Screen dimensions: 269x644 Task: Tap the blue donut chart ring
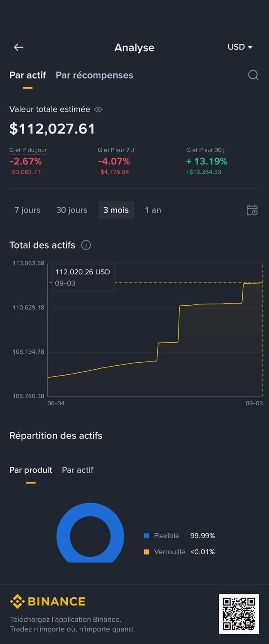click(x=63, y=537)
